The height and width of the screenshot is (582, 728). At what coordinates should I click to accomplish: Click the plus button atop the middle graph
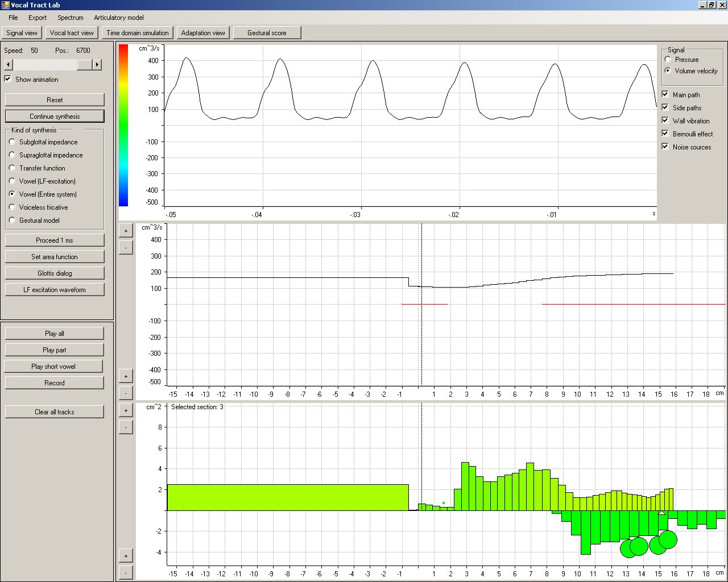126,231
